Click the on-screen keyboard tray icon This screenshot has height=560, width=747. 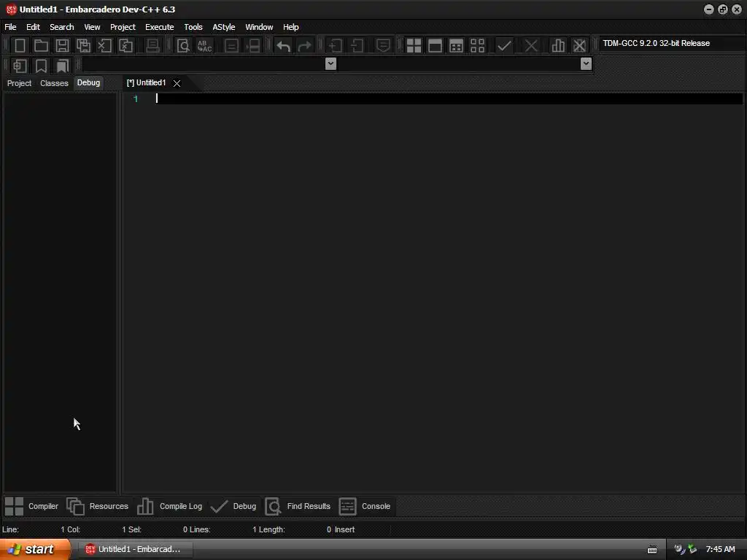(x=652, y=550)
